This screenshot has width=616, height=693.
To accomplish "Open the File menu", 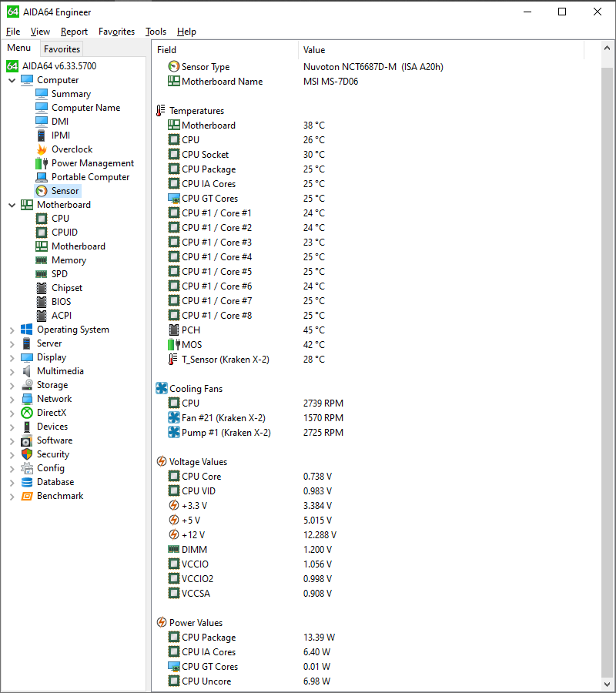I will tap(13, 32).
